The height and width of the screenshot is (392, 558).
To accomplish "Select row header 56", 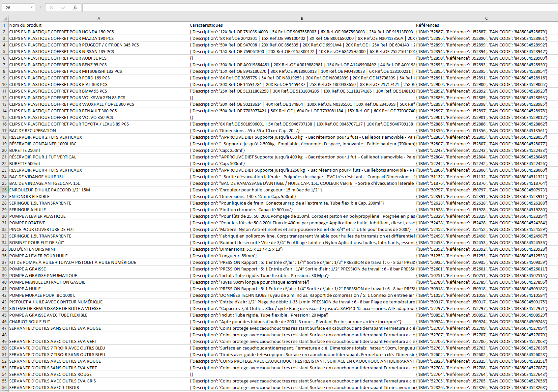I will pyautogui.click(x=4, y=387).
